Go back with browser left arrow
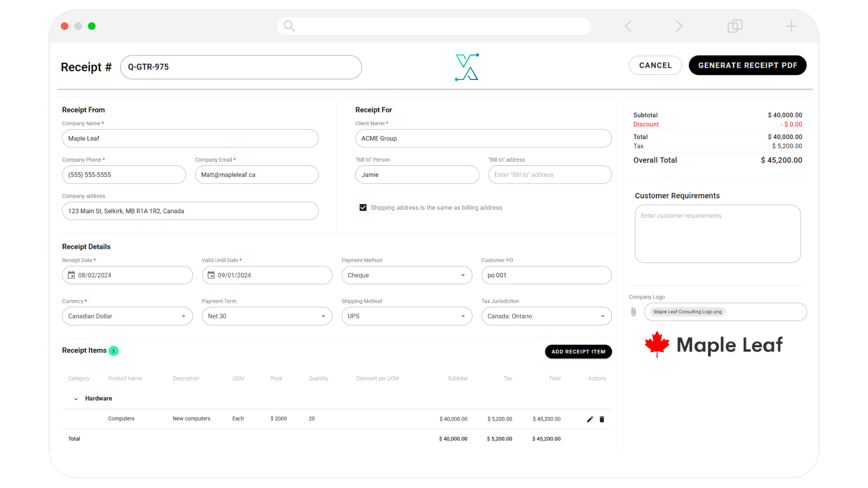This screenshot has height=488, width=868. (628, 26)
